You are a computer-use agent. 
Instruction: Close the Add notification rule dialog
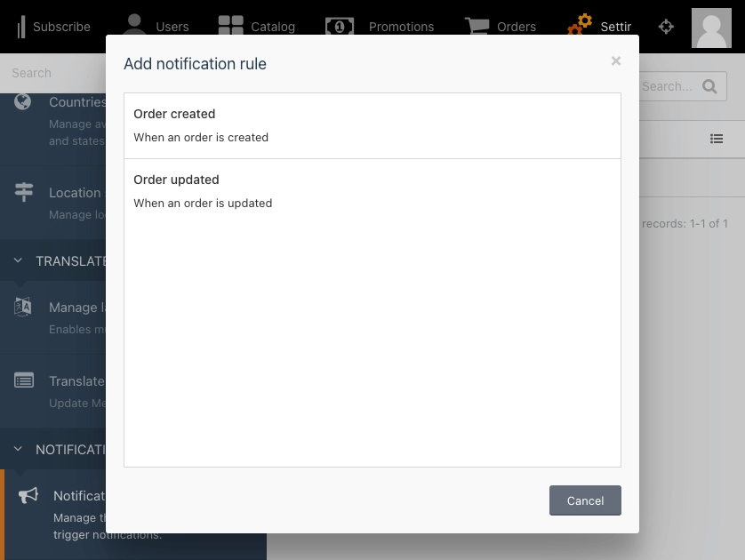[616, 60]
